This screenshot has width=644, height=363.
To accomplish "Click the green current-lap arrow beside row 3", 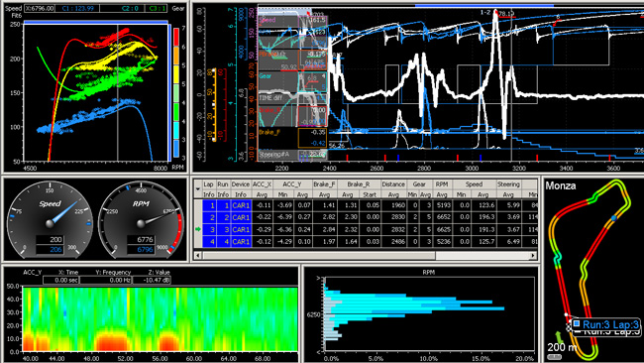I will tap(198, 229).
